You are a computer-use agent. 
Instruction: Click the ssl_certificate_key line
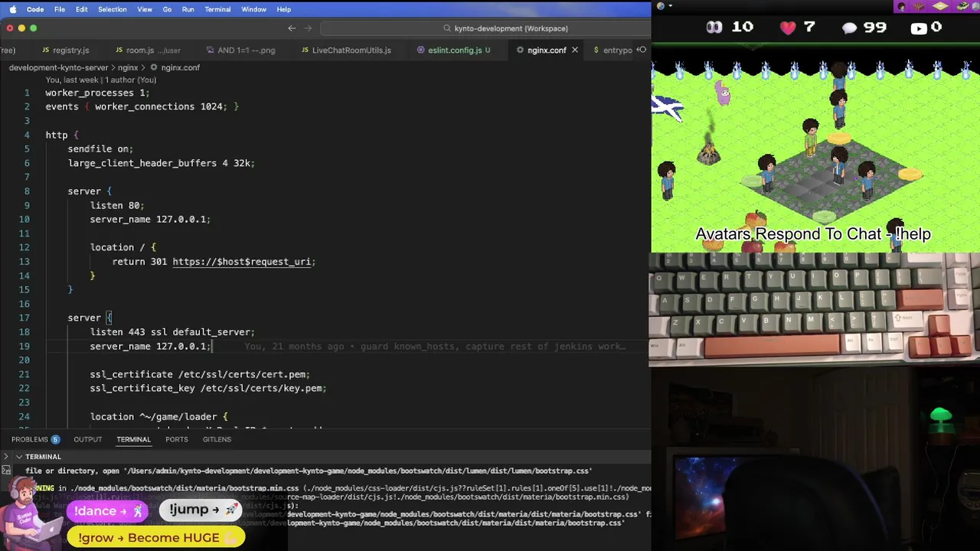coord(208,389)
